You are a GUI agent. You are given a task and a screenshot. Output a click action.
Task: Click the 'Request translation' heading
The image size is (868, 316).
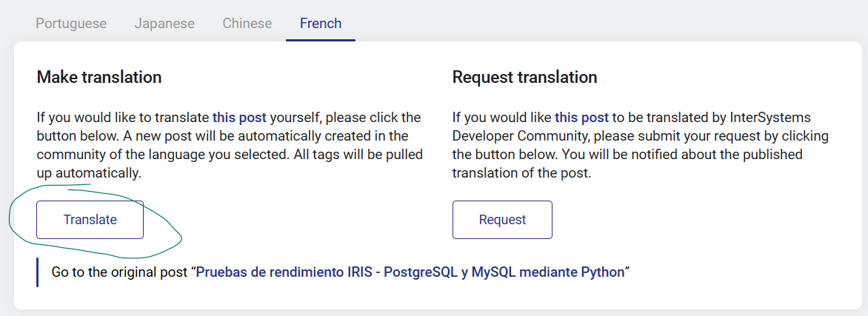click(524, 77)
